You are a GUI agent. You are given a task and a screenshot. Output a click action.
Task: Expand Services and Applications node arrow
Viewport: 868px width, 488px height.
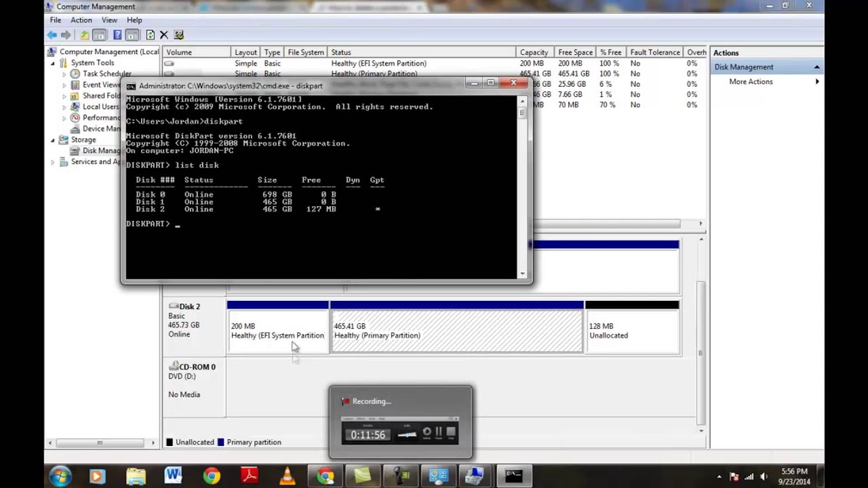[53, 162]
